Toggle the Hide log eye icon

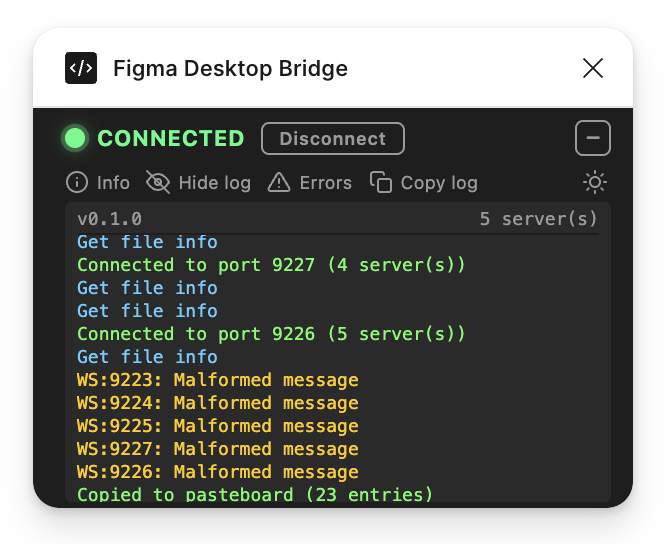point(158,183)
